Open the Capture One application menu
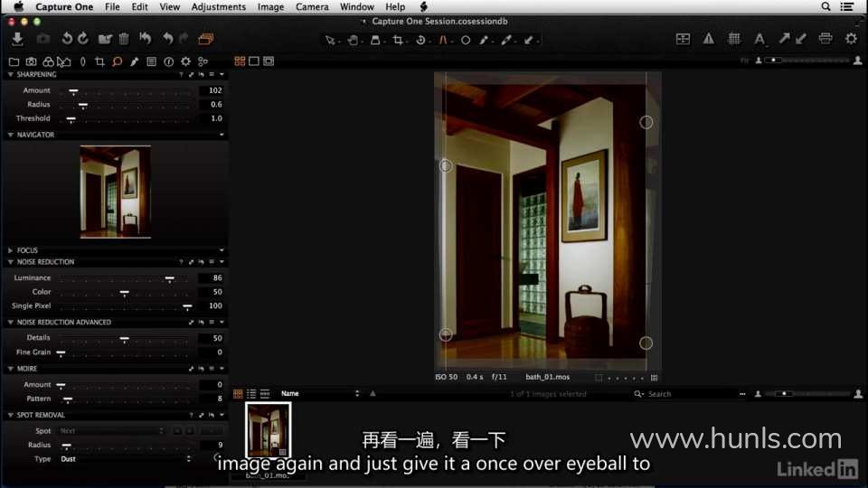This screenshot has height=488, width=868. 64,6
